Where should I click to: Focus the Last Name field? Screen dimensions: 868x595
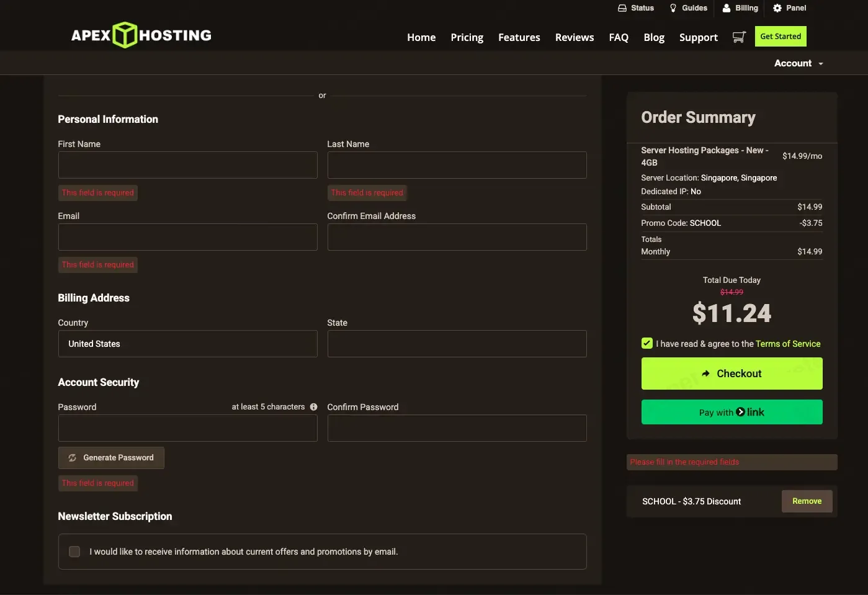(x=457, y=165)
